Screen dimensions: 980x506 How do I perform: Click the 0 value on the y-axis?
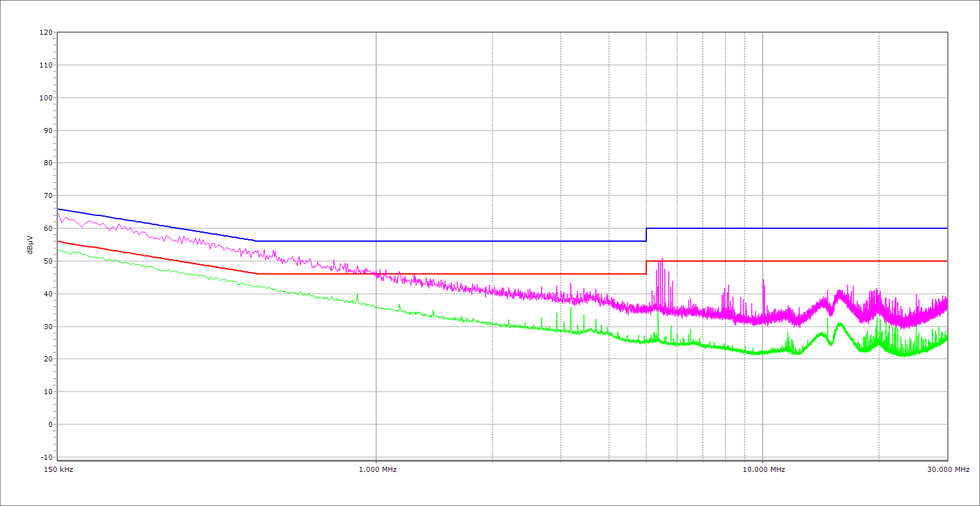(x=50, y=424)
